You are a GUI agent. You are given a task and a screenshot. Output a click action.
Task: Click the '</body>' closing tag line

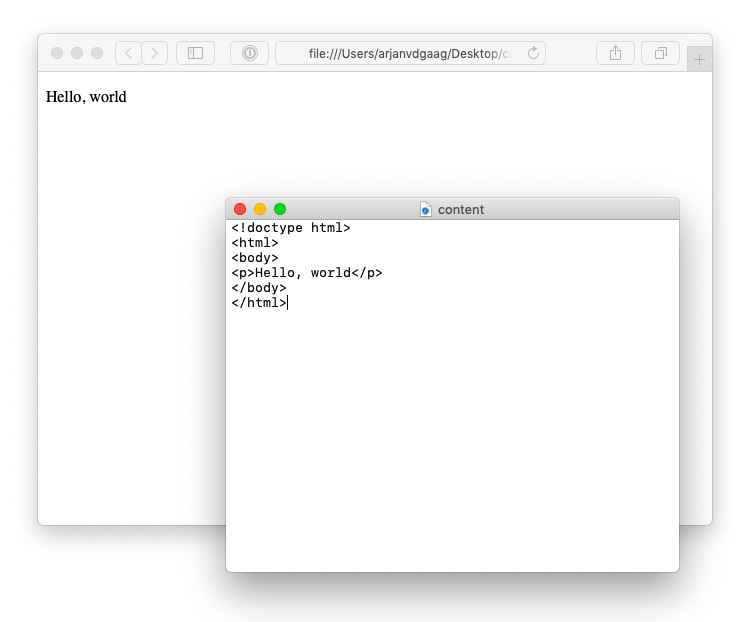click(259, 288)
